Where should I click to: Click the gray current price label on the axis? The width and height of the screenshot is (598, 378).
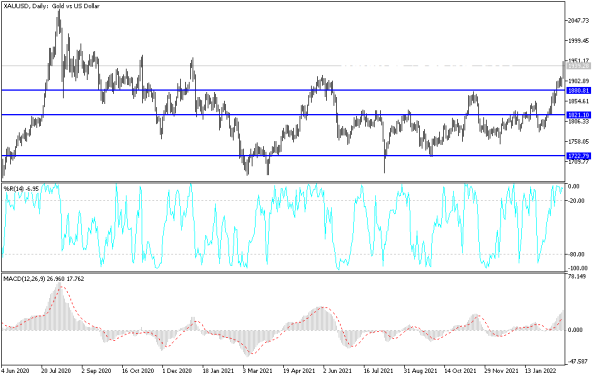579,66
